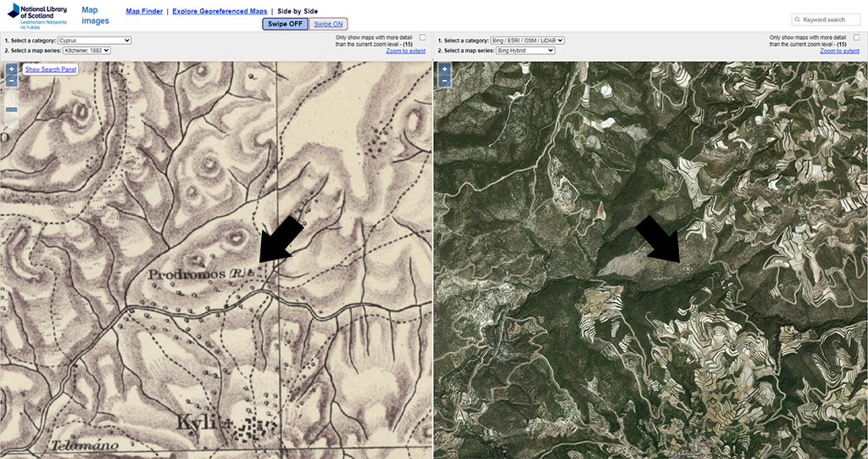Zoom out on the left Kitchener map

coord(12,81)
